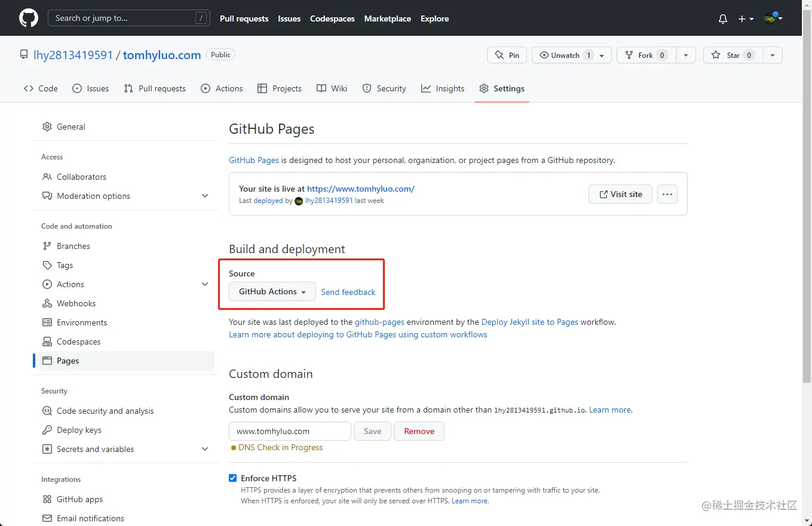The height and width of the screenshot is (526, 812).
Task: Expand the sidebar Actions chevron
Action: click(205, 284)
